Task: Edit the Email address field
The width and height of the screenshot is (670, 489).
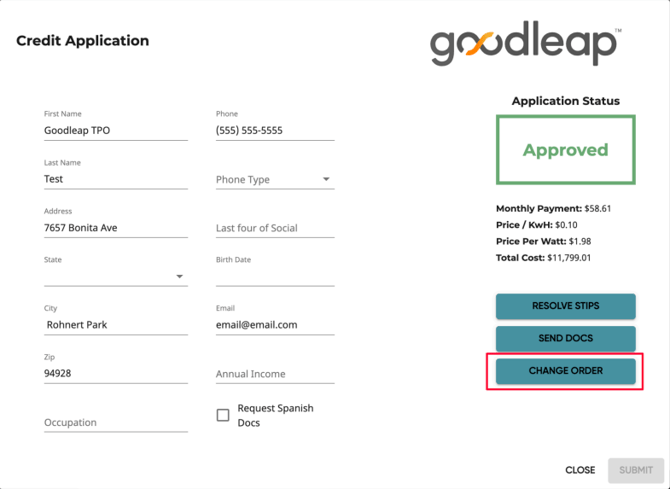Action: (274, 325)
